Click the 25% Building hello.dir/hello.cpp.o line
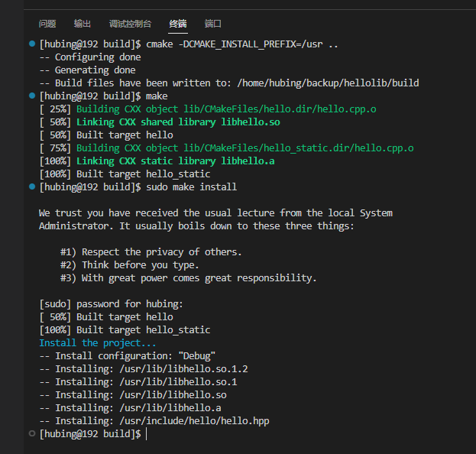The width and height of the screenshot is (476, 454). click(x=208, y=109)
